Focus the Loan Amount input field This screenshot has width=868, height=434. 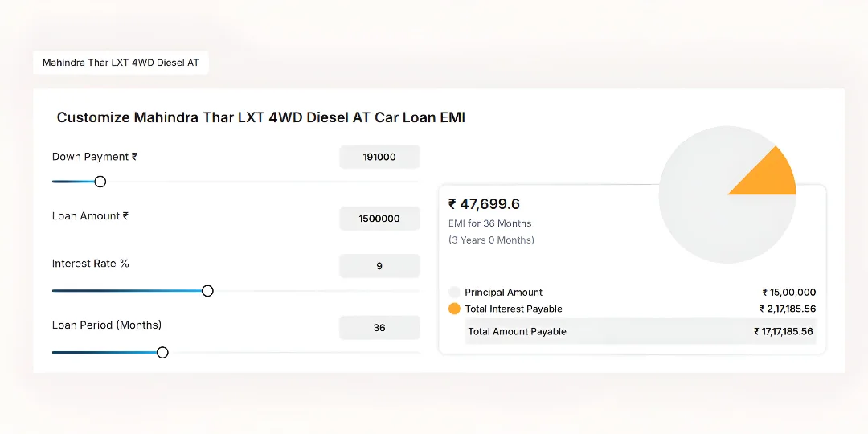pyautogui.click(x=379, y=219)
